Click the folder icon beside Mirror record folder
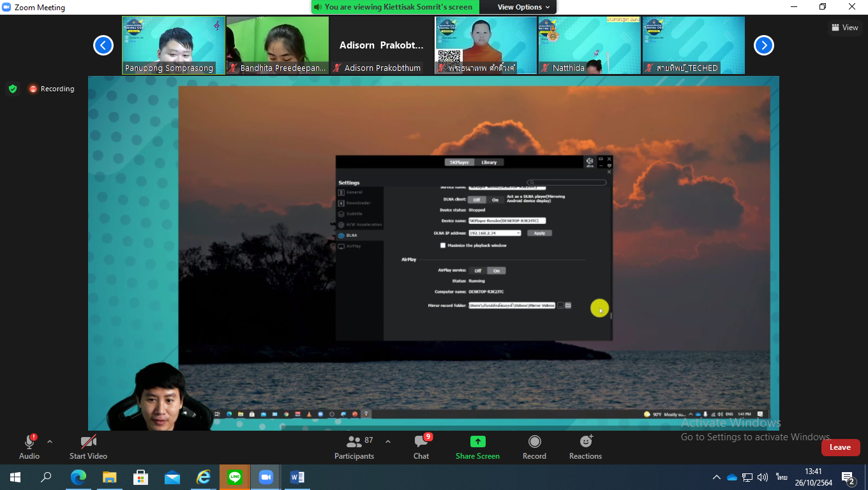Screen dimensions: 868x490 [568, 306]
